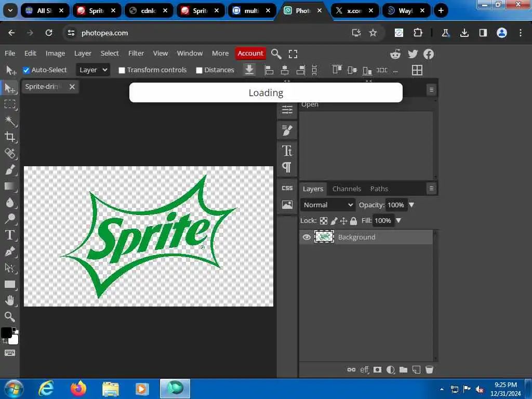Select the Dodge tool
The width and height of the screenshot is (532, 399).
point(10,219)
